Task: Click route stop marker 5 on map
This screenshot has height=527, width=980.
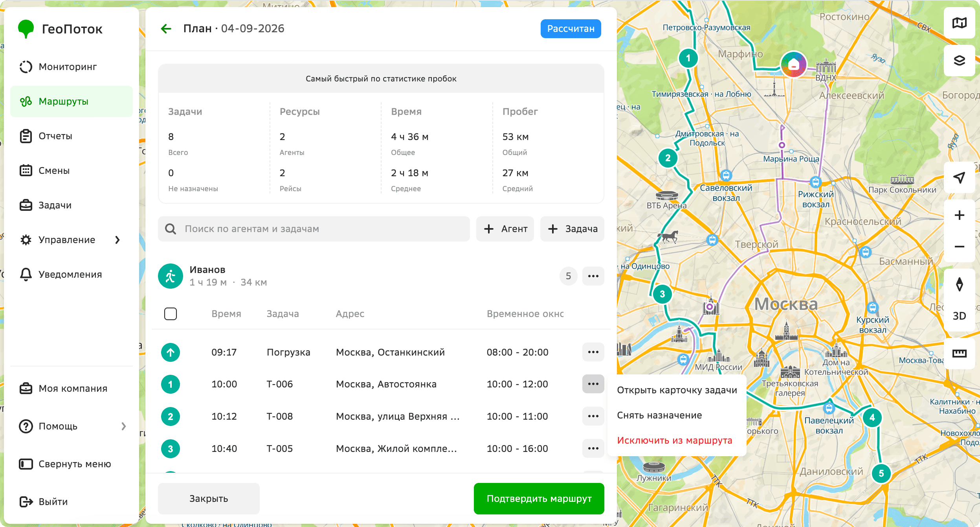Action: coord(881,474)
